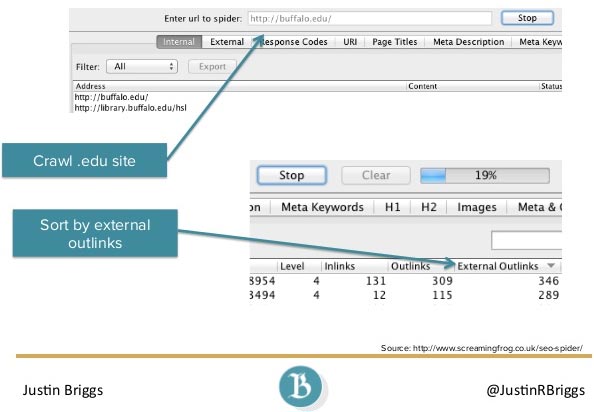594x412 pixels.
Task: Open the Response Codes tab
Action: coord(294,42)
